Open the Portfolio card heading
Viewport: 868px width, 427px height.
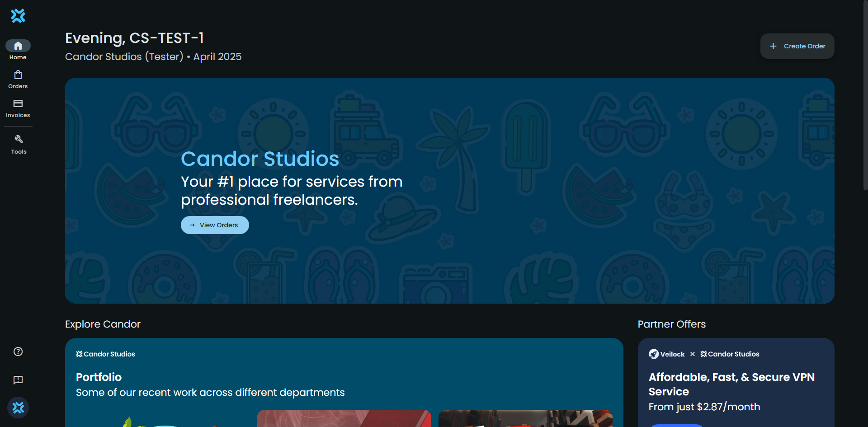(99, 377)
